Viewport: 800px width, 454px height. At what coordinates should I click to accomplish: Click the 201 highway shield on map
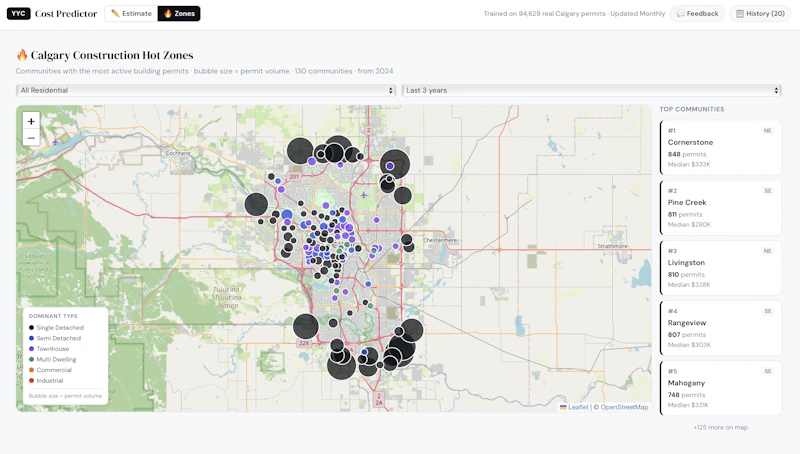point(294,176)
